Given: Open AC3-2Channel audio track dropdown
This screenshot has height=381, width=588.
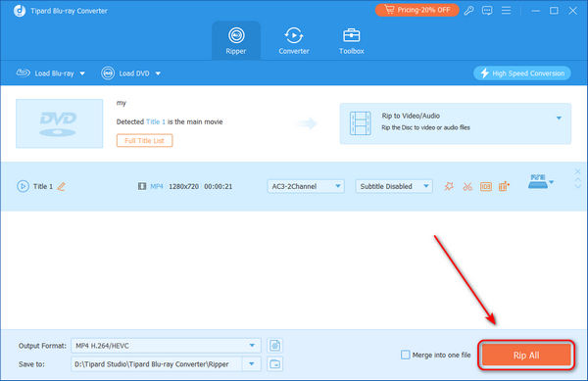Looking at the screenshot, I should [x=306, y=186].
